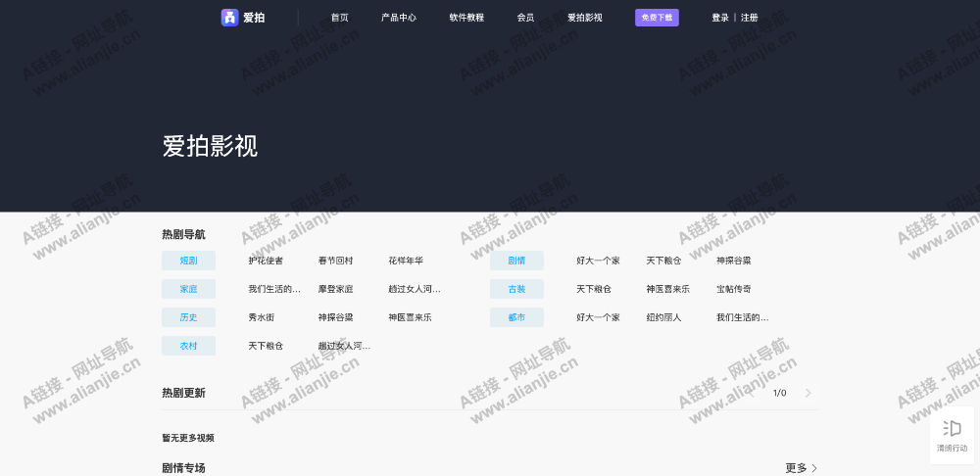Open 神医喜来乐 in the 历史 row
Viewport: 980px width, 476px height.
click(x=410, y=317)
